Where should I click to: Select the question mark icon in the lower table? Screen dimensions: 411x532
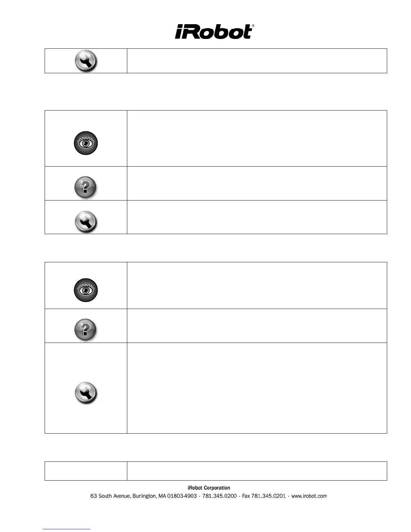86,329
